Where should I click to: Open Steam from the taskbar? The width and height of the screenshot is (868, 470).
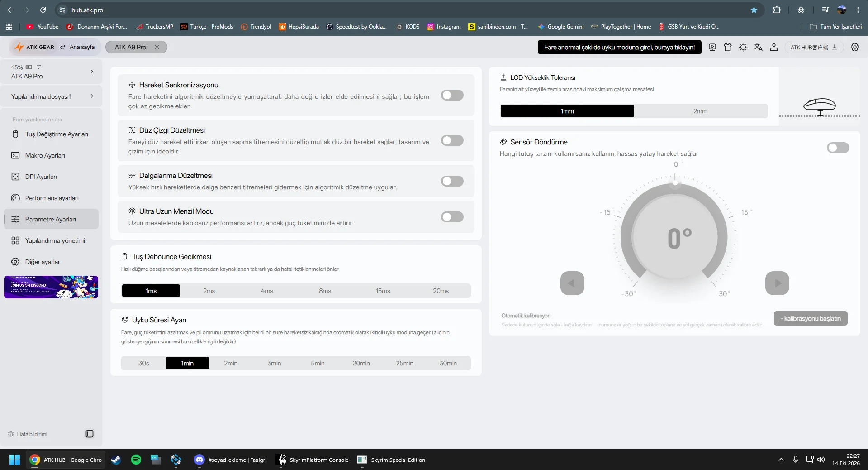116,460
